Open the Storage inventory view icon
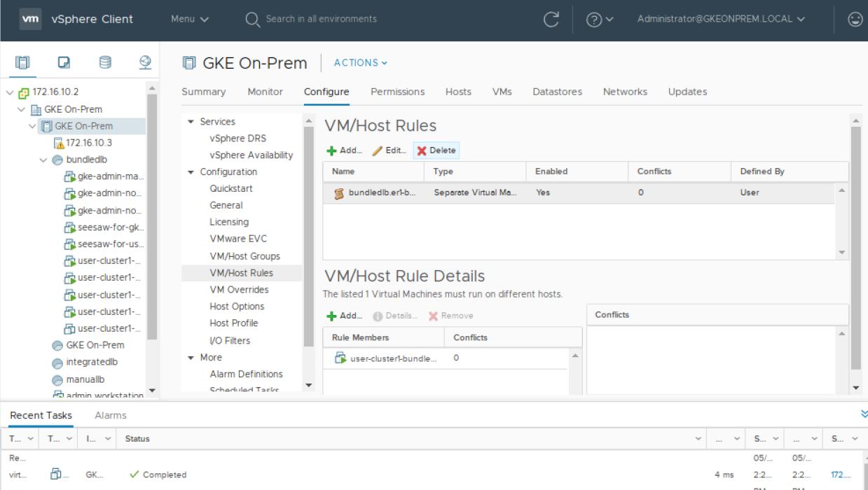Screen dimensions: 868x490 [105, 63]
